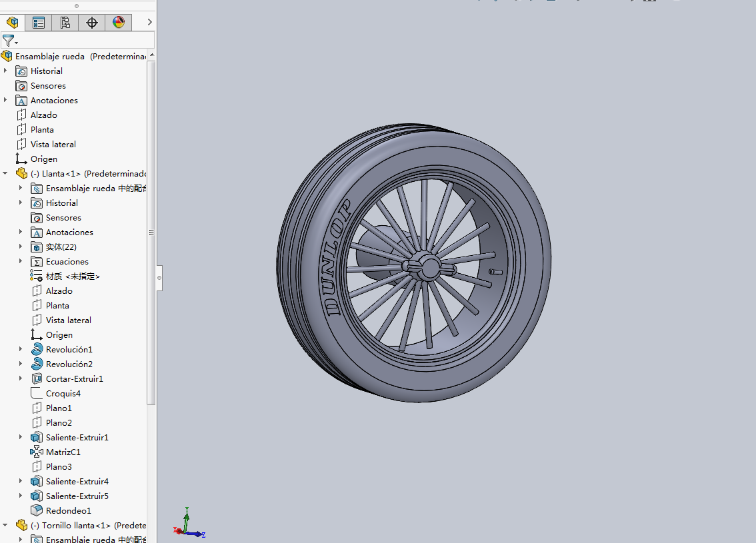Select the Croquis4 sketch icon
Viewport: 756px width, 543px height.
tap(37, 393)
